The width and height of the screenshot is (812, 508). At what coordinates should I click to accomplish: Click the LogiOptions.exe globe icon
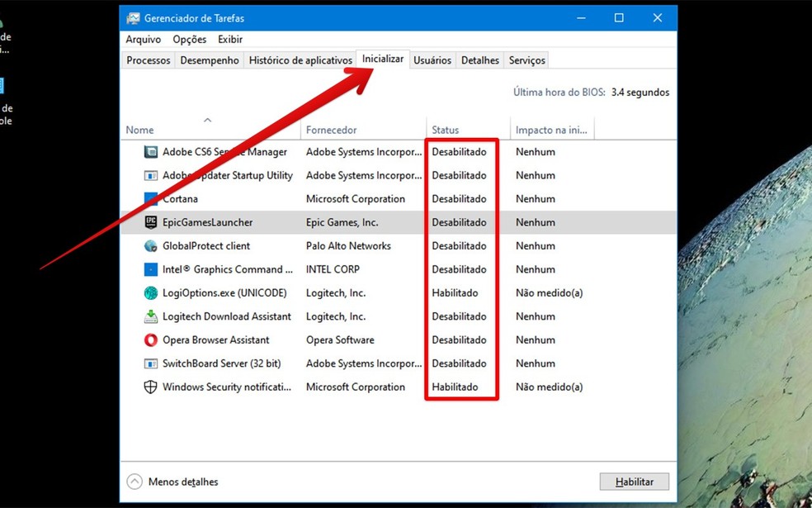coord(151,292)
